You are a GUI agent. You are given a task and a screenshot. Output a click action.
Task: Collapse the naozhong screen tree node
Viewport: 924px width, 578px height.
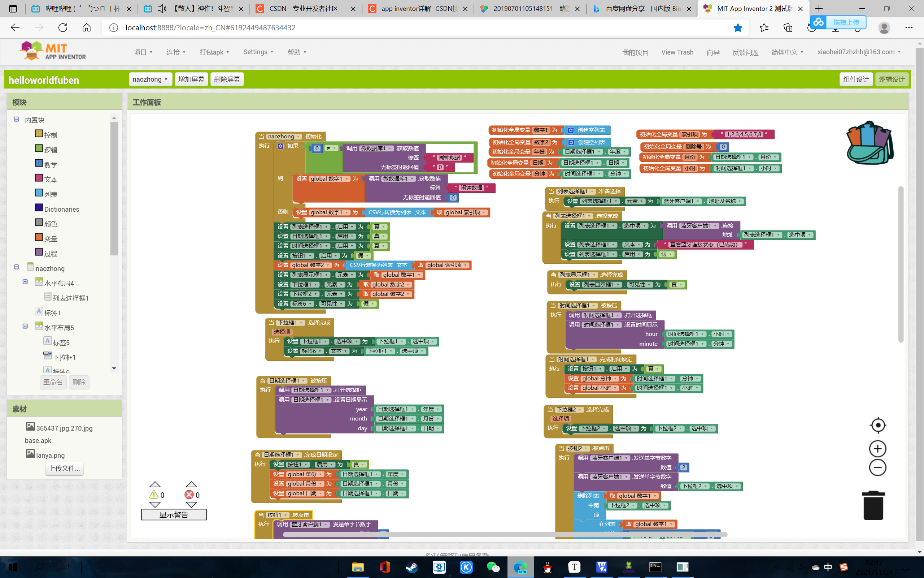(16, 267)
